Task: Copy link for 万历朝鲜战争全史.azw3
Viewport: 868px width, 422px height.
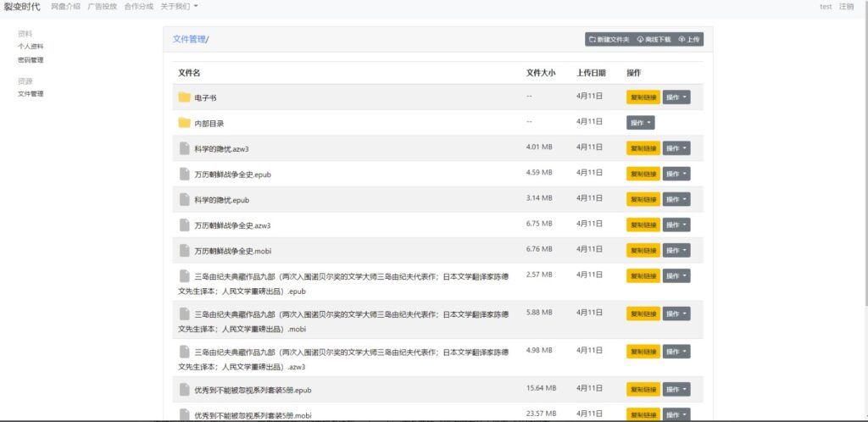Action: pyautogui.click(x=643, y=225)
